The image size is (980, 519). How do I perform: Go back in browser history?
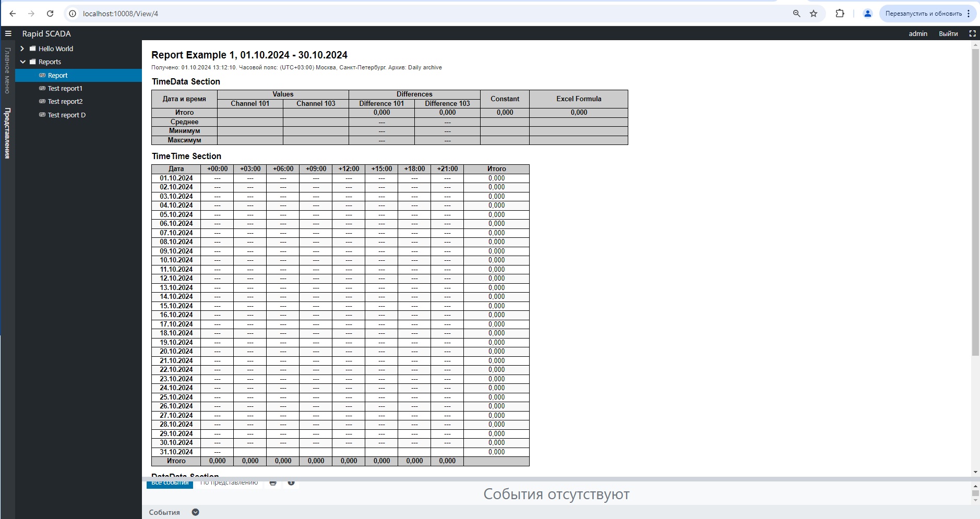[13, 14]
